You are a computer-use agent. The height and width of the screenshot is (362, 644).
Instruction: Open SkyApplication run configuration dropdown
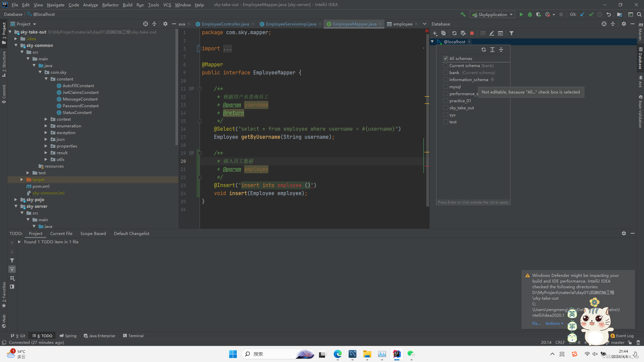point(492,14)
